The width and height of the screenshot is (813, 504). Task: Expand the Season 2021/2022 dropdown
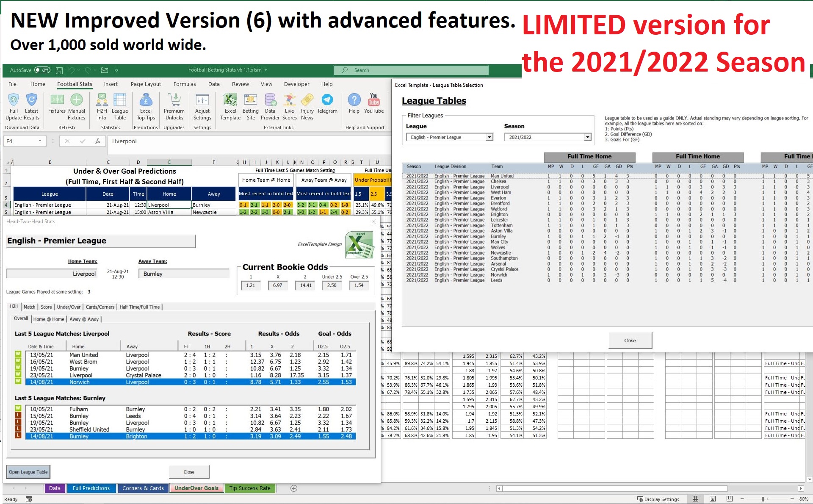click(x=587, y=137)
